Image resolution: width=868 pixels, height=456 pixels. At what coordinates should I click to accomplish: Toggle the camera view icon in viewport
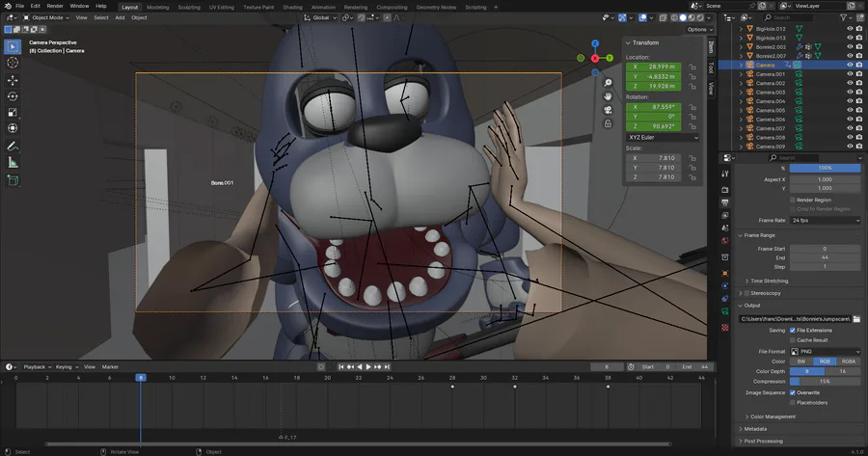point(608,110)
